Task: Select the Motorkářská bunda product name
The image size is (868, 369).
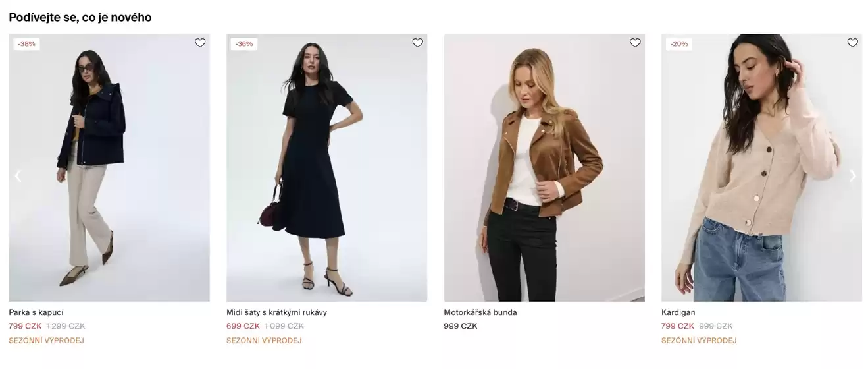Action: 480,312
